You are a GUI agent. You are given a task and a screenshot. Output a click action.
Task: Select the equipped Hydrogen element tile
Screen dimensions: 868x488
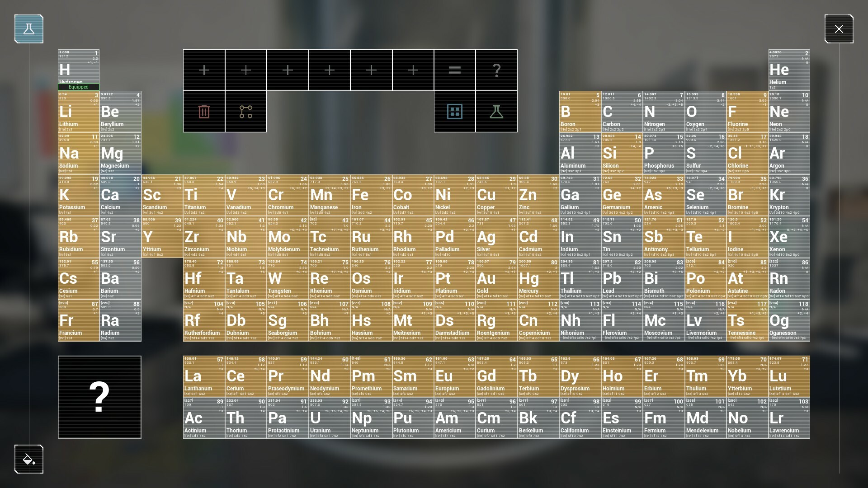click(79, 70)
